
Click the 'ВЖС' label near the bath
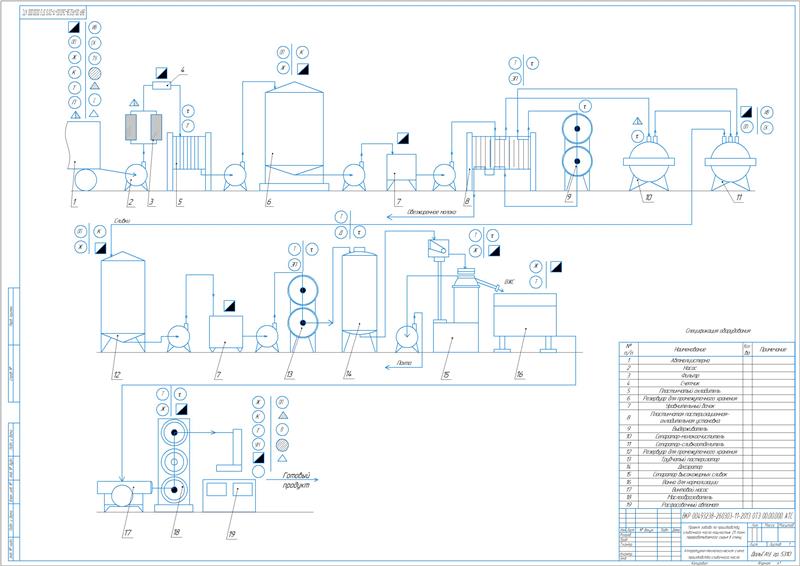point(509,282)
